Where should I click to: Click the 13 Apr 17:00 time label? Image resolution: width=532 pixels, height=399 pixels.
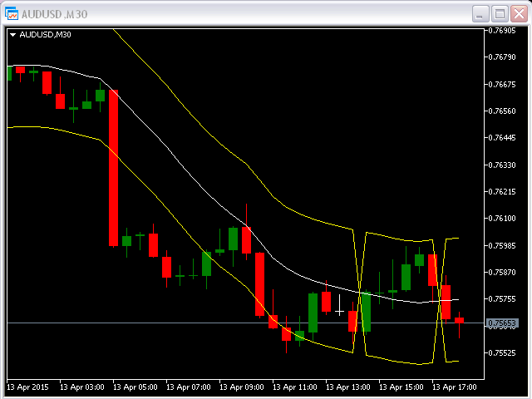pyautogui.click(x=455, y=387)
